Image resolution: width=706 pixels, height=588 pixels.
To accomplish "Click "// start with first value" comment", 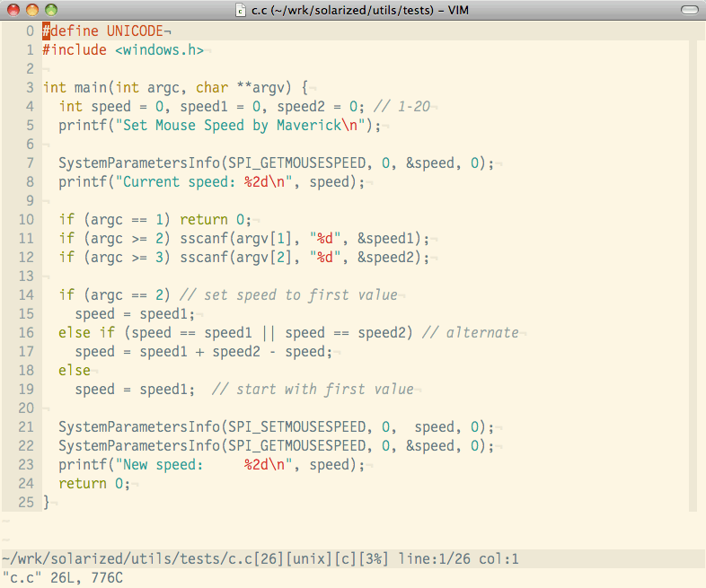I will [x=313, y=390].
